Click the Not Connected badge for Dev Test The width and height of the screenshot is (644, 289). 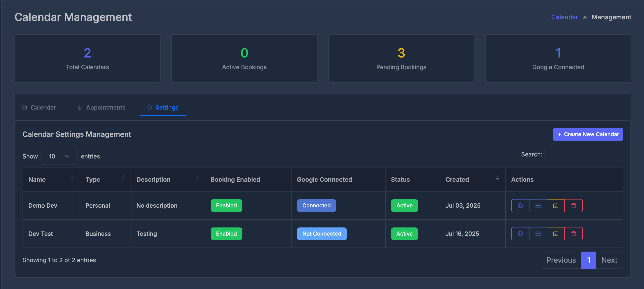(x=322, y=234)
